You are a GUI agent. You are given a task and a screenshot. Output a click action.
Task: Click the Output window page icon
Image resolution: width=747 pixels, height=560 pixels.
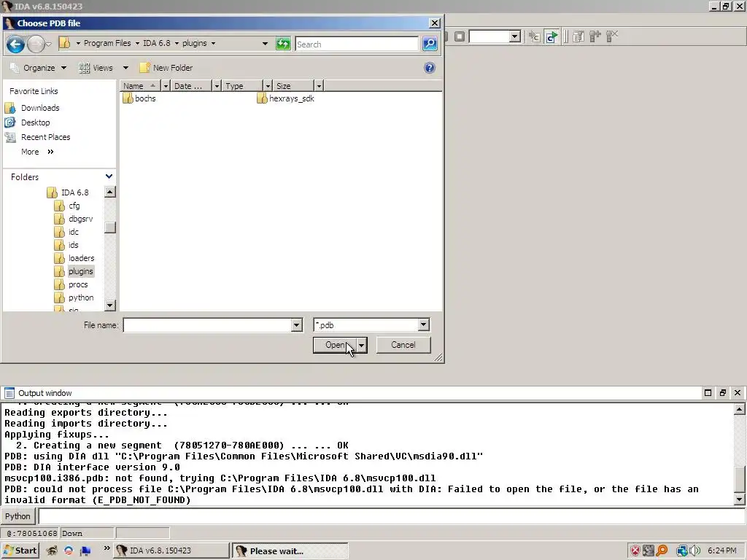click(9, 393)
